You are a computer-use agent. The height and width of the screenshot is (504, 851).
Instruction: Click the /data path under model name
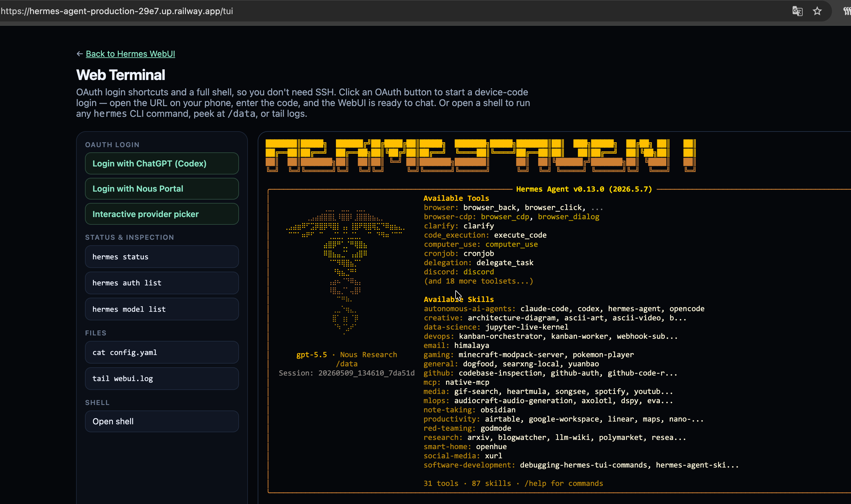click(347, 364)
